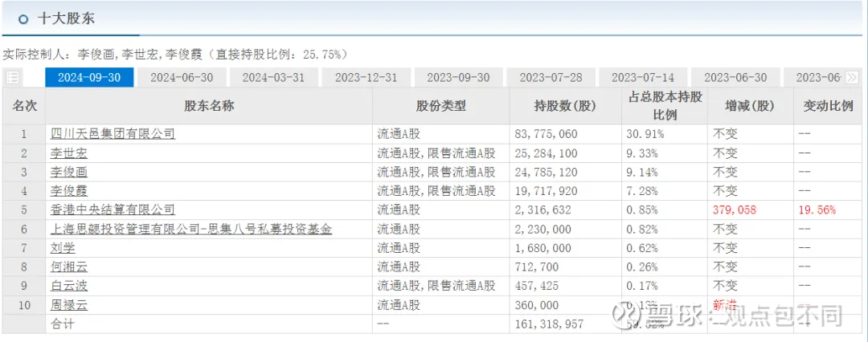Select percentage cell 0.26%
Image resolution: width=868 pixels, height=342 pixels.
[642, 267]
